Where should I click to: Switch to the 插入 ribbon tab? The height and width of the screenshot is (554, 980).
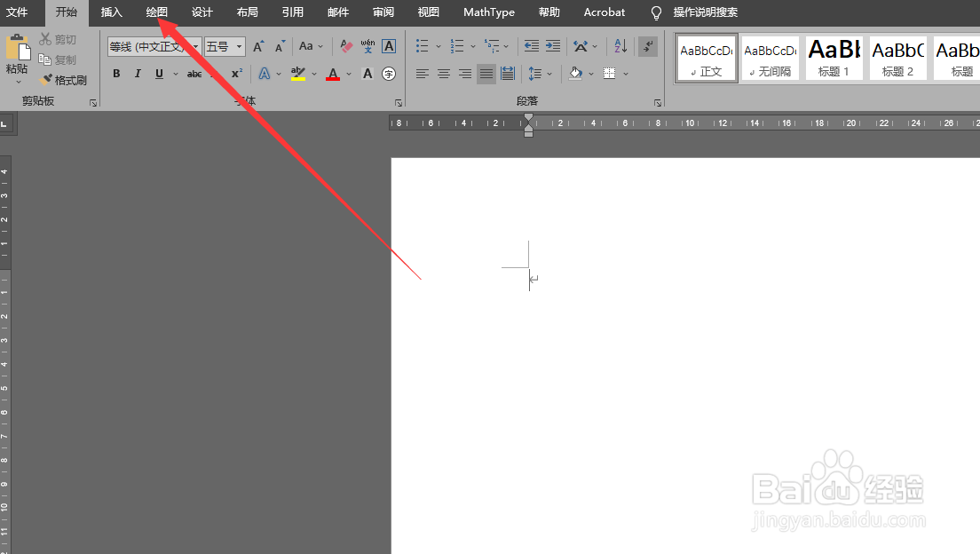111,12
